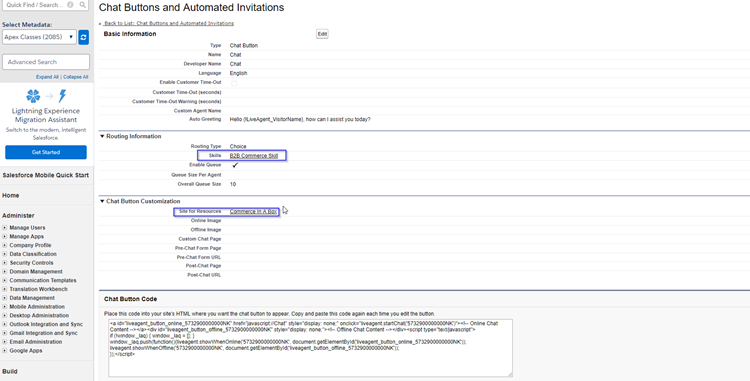Click Salesforce Mobile Quick Start
The image size is (750, 381).
(45, 175)
